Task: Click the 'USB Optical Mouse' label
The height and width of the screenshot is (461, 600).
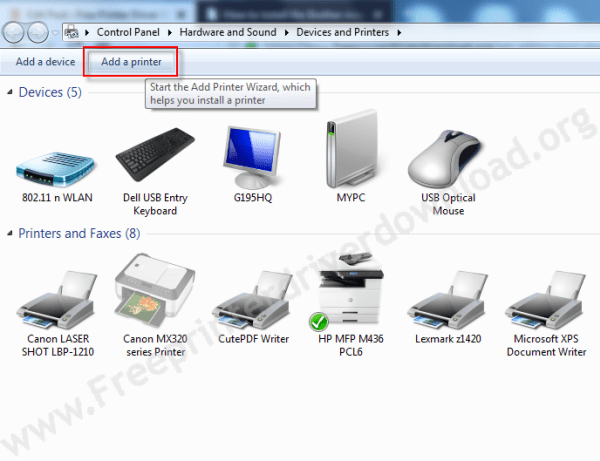Action: [448, 204]
